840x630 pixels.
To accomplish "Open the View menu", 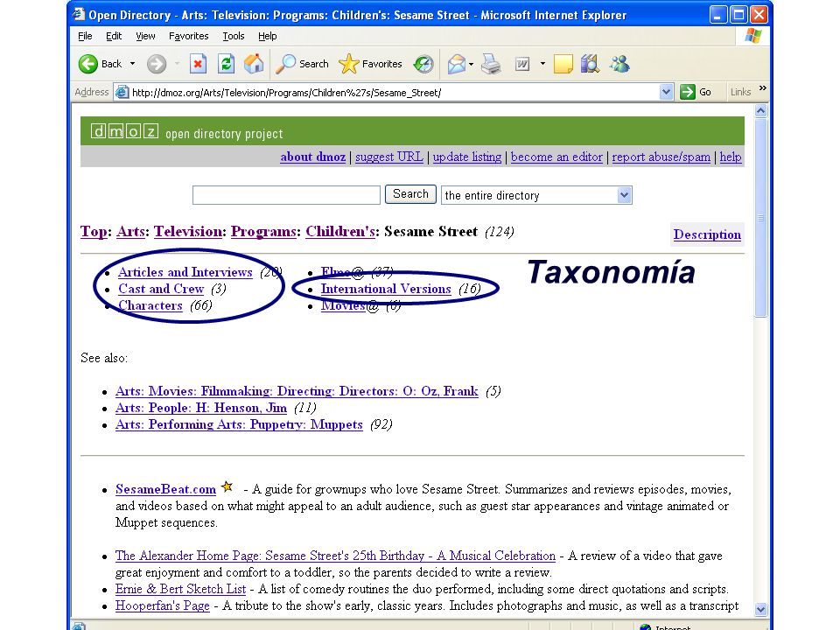I will point(145,36).
